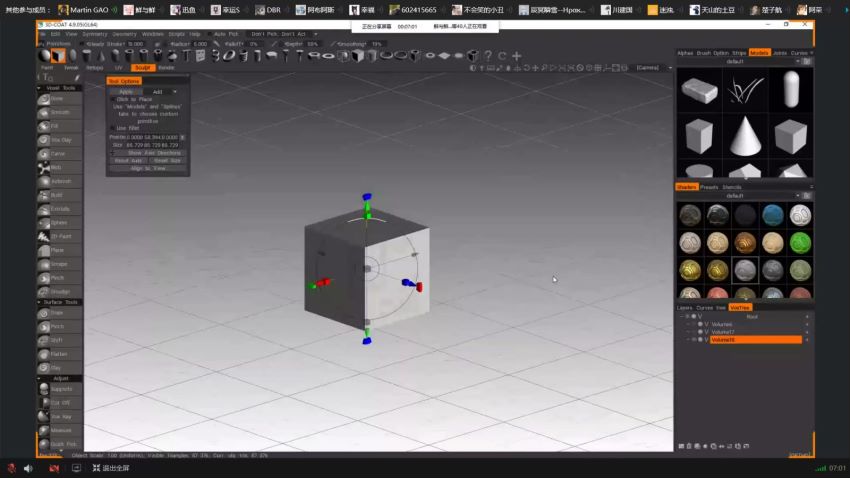Screen dimensions: 850x478
Task: Toggle the Steady Stroke checkbox
Action: 82,44
